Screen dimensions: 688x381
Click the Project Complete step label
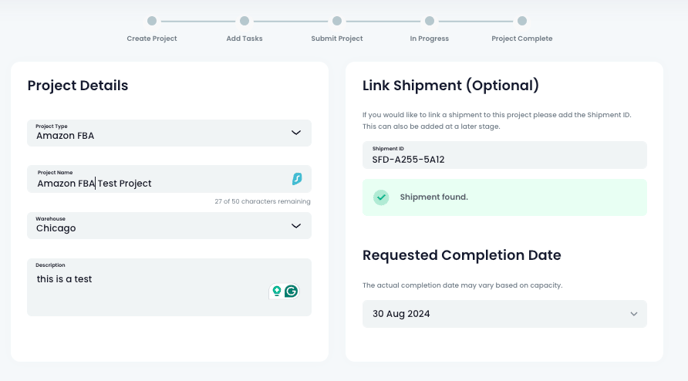[x=522, y=39]
